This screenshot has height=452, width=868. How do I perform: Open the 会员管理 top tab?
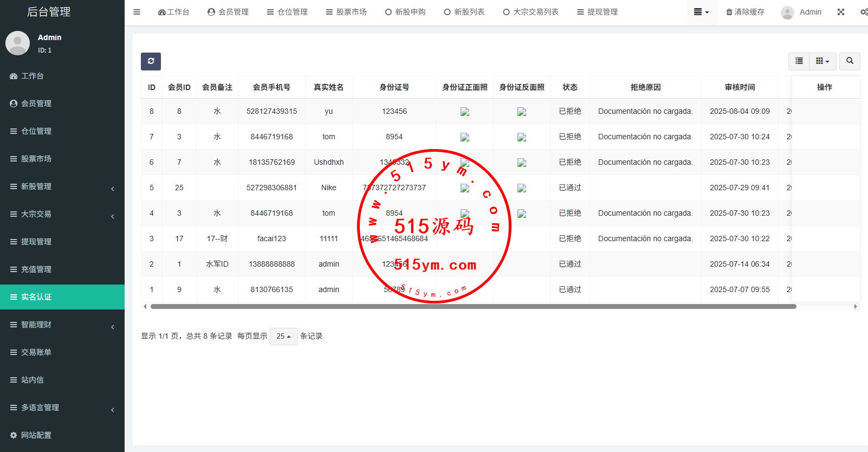coord(228,12)
